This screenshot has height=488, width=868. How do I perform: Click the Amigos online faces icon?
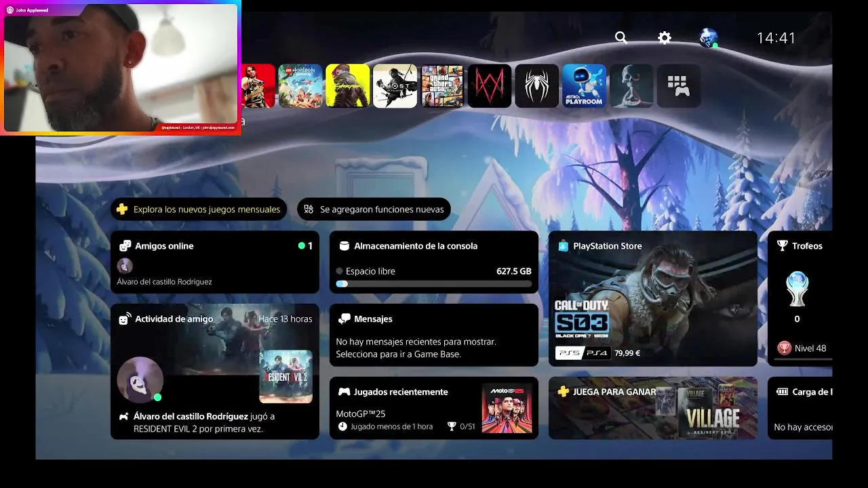[125, 246]
